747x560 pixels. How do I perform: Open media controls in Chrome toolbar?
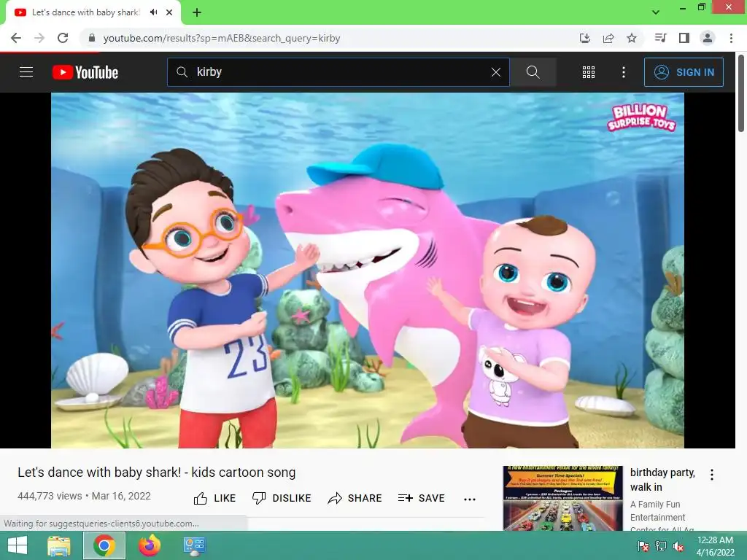tap(660, 38)
